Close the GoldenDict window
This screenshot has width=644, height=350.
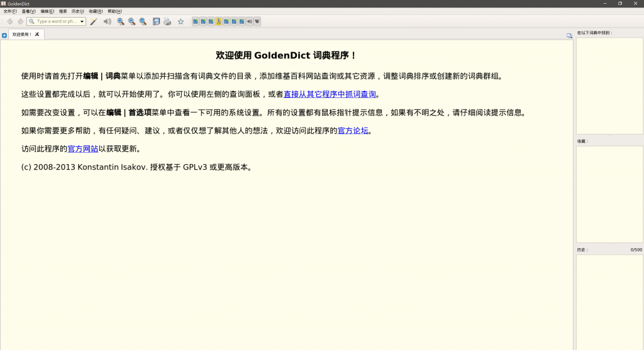coord(635,3)
